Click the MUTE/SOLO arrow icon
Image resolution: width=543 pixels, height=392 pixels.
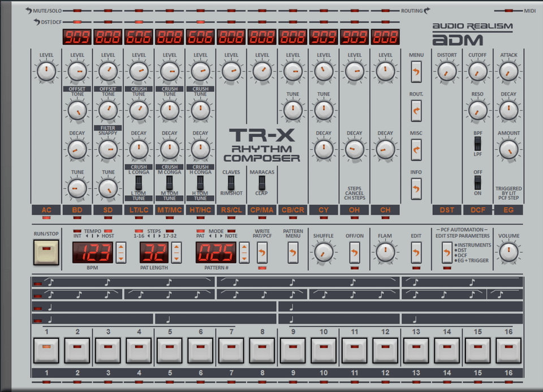[28, 10]
